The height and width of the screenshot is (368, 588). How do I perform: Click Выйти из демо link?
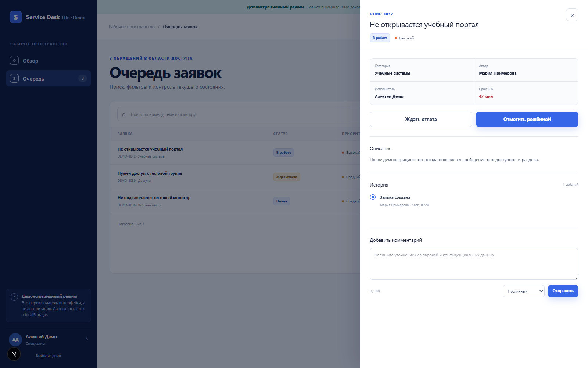[49, 356]
